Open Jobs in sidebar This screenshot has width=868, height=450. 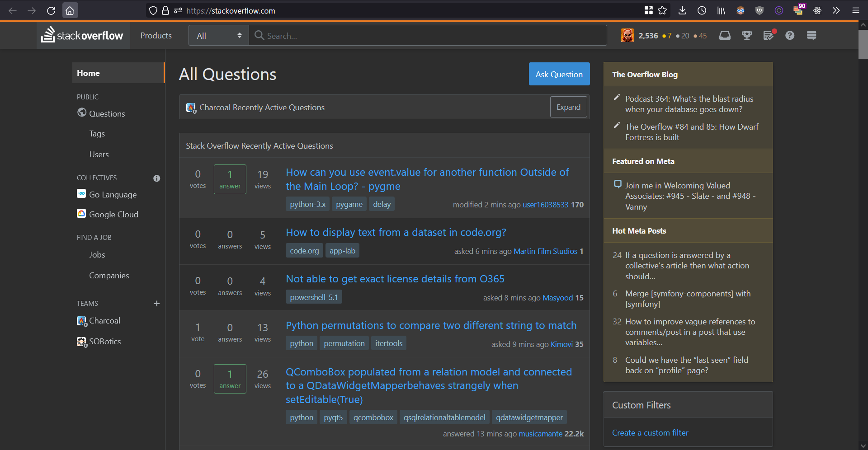tap(97, 255)
